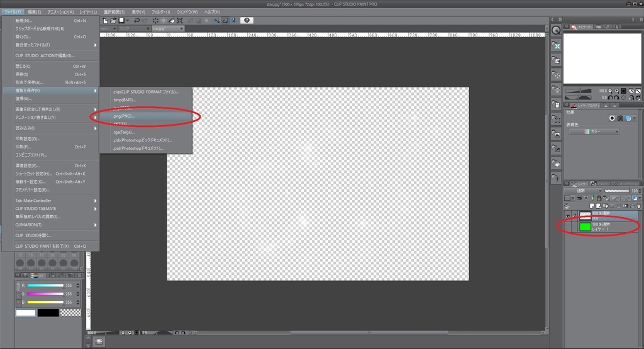Expand QUMARION submenu

click(x=51, y=224)
